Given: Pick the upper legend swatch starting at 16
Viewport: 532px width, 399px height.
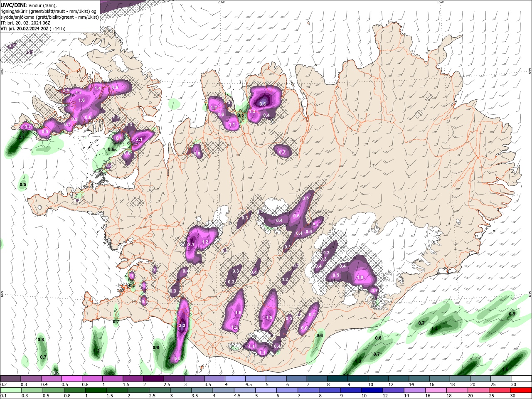Looking at the screenshot, I should pyautogui.click(x=440, y=379).
